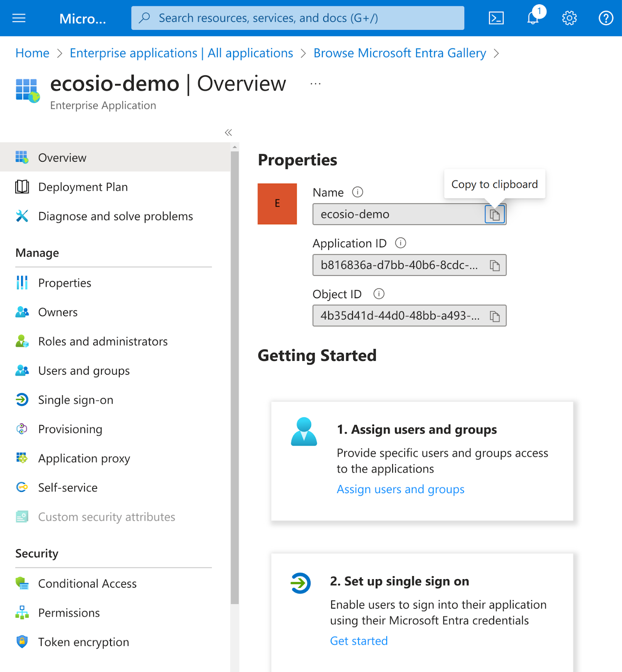Click the ecosio-demo application grid icon
This screenshot has width=622, height=672.
click(28, 90)
